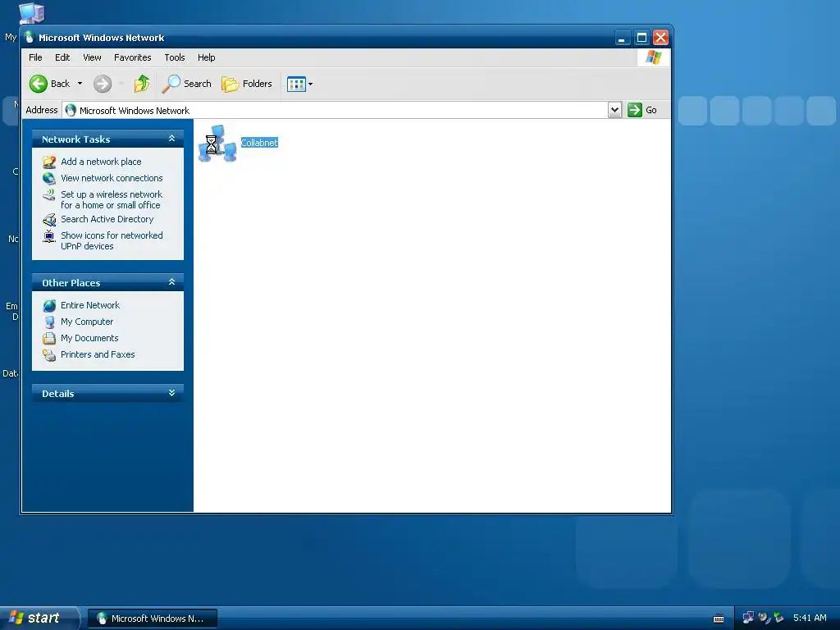Click the Address bar text field
This screenshot has width=840, height=630.
tap(335, 111)
